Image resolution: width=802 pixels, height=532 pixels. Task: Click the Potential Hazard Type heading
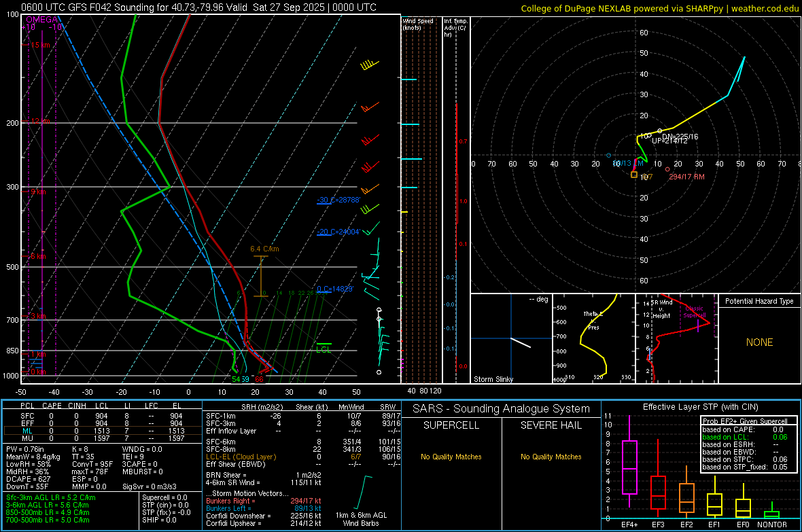pos(759,301)
